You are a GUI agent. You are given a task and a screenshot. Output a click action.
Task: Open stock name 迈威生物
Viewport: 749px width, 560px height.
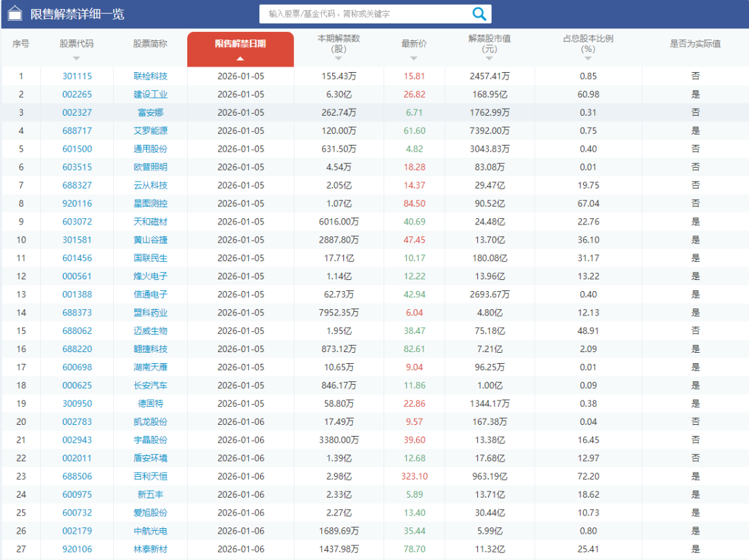(150, 331)
